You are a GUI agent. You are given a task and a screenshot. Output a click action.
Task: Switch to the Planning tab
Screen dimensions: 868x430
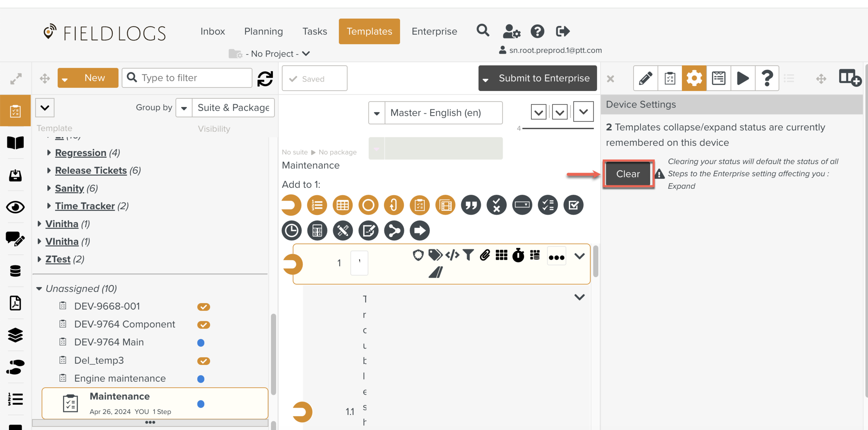click(264, 31)
